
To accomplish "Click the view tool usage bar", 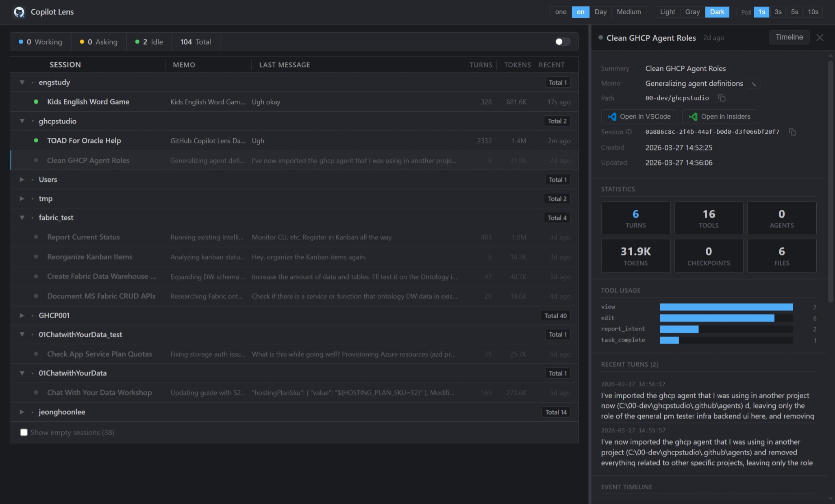I will (x=726, y=307).
